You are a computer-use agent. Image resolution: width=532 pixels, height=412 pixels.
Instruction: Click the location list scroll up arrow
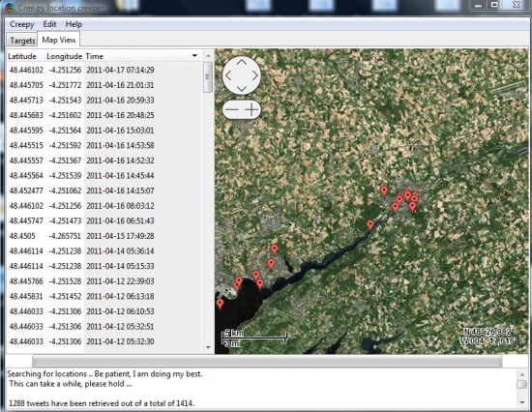point(208,56)
